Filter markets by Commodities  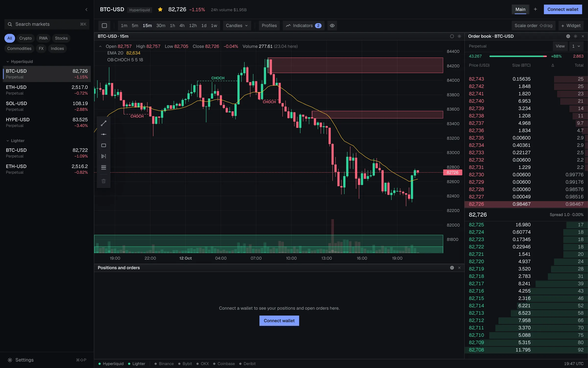coord(19,49)
